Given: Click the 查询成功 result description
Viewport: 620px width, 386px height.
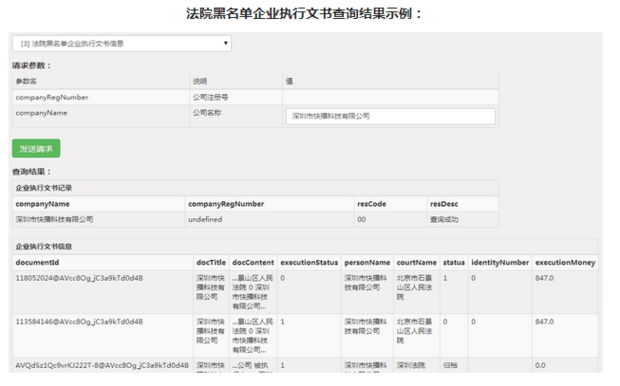Looking at the screenshot, I should point(444,219).
